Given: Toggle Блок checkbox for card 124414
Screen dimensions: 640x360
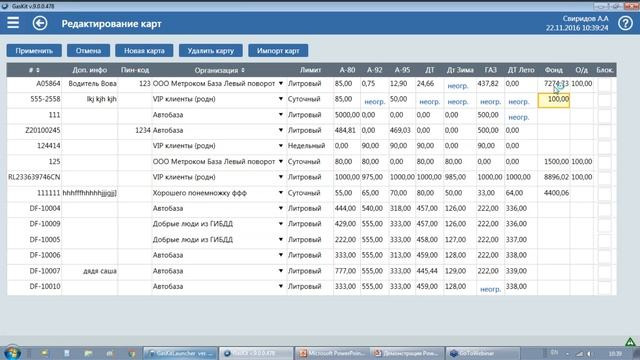Looking at the screenshot, I should tap(604, 147).
